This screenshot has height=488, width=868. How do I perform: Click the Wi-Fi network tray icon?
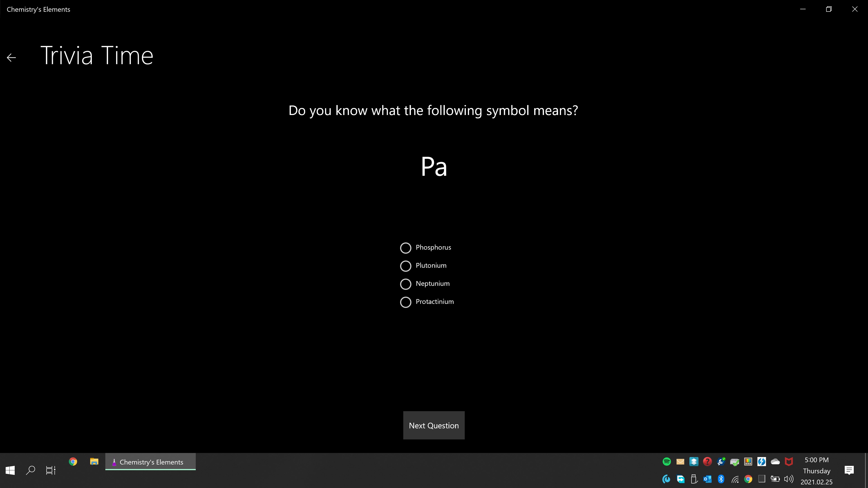735,479
